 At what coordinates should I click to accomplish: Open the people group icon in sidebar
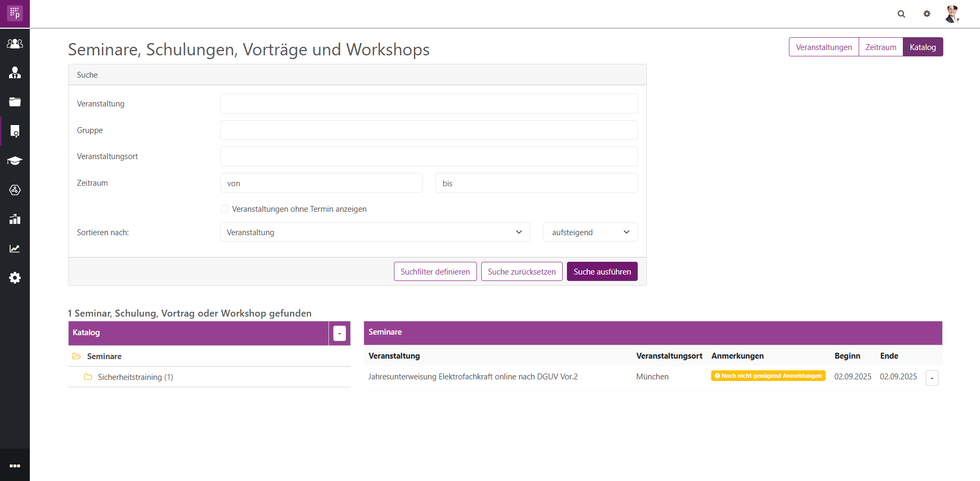[15, 44]
